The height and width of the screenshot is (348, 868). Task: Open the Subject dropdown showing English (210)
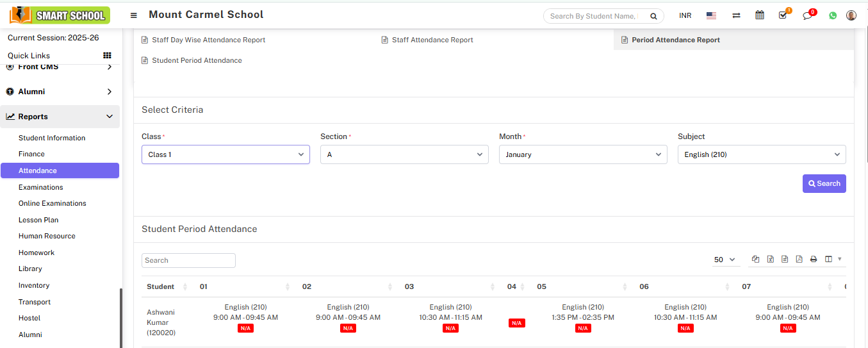pos(762,154)
